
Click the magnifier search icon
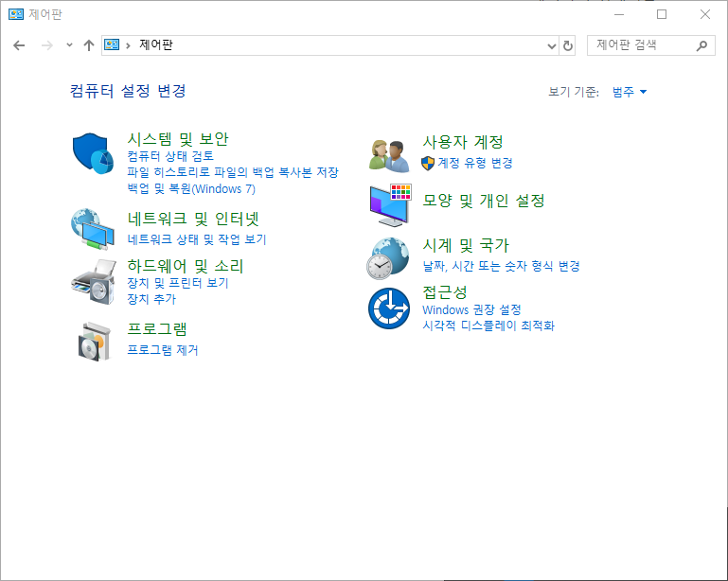(701, 45)
